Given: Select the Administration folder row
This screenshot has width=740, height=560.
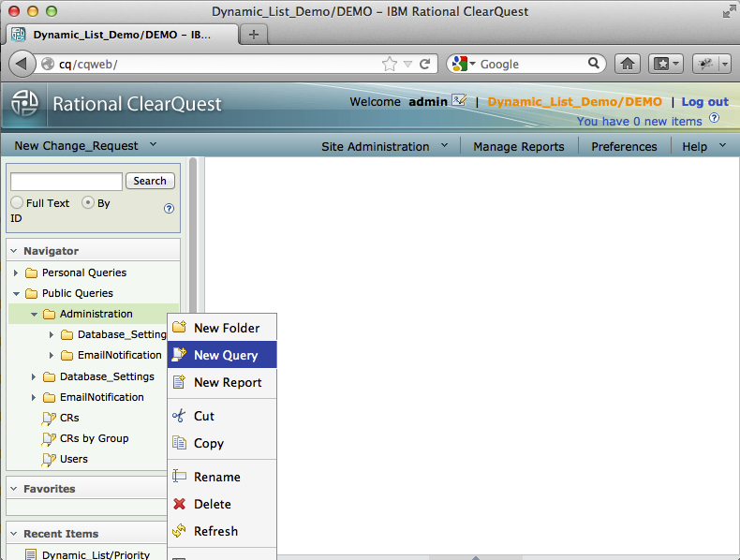Looking at the screenshot, I should tap(94, 314).
